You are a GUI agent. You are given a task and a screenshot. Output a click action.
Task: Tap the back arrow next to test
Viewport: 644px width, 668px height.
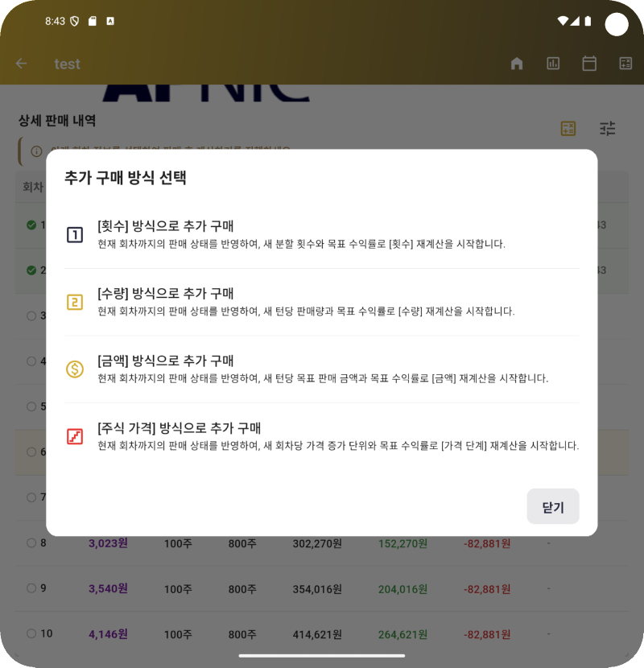(x=22, y=64)
